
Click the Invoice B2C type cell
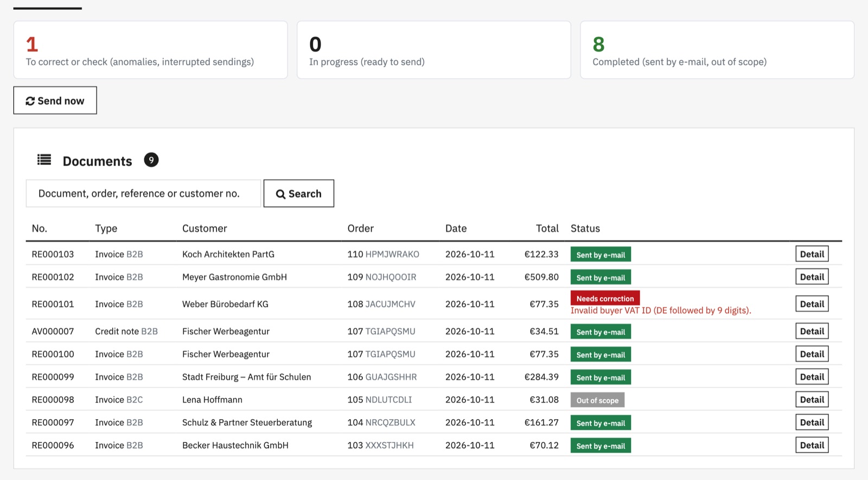tap(119, 399)
